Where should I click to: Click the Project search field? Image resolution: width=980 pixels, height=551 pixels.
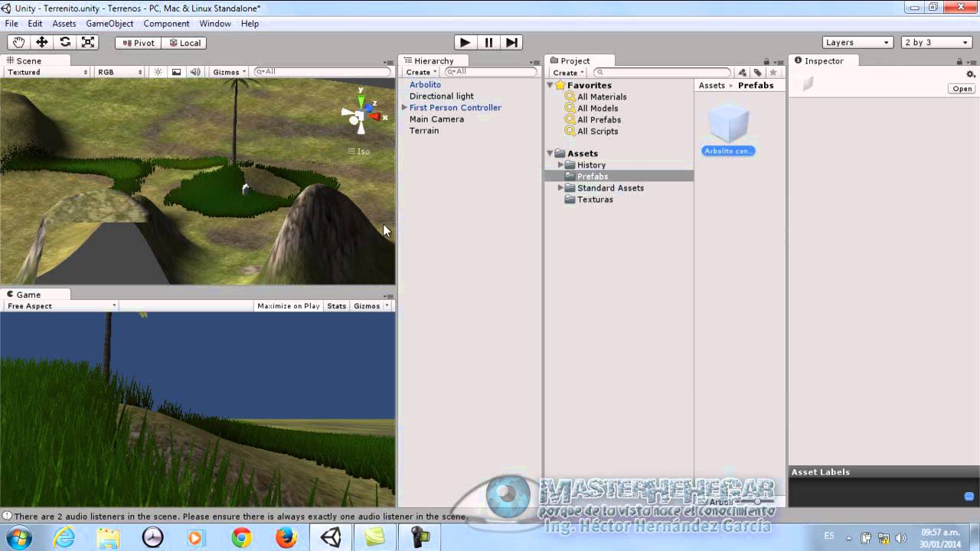[662, 73]
